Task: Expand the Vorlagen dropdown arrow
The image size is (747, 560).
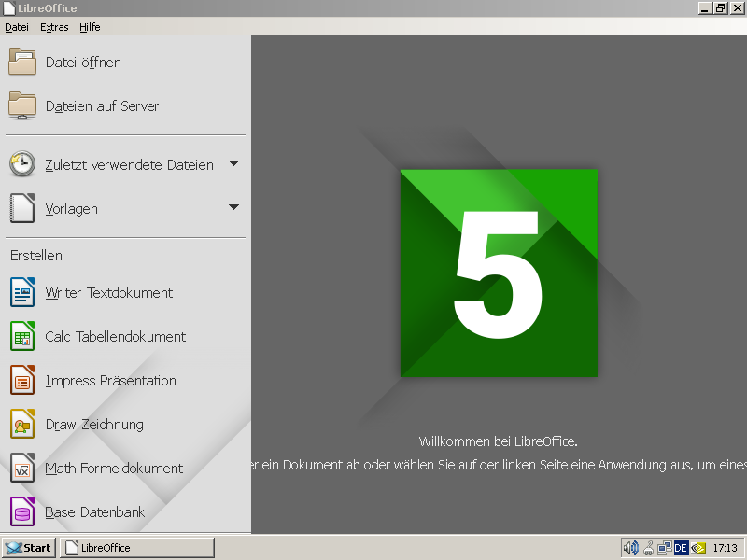Action: [233, 207]
